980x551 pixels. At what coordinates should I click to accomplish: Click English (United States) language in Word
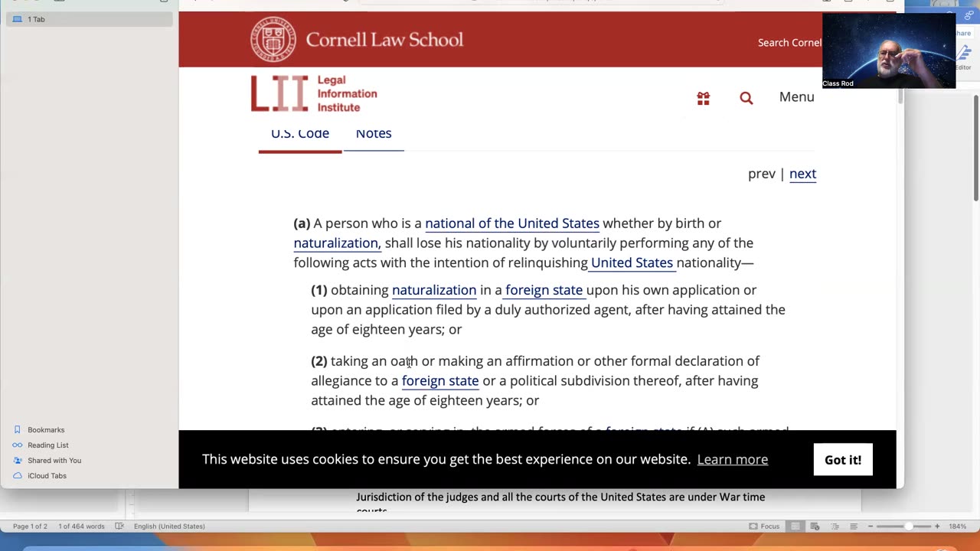(x=169, y=527)
